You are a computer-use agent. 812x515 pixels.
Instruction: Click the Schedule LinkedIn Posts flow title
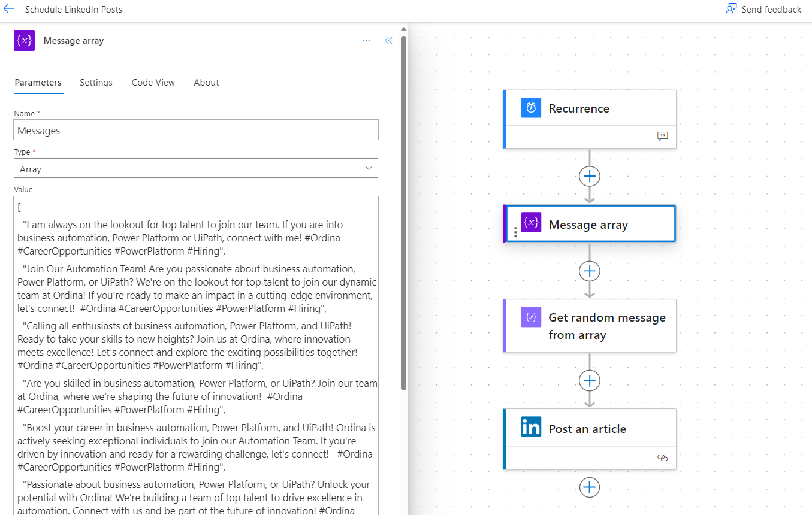pos(74,9)
